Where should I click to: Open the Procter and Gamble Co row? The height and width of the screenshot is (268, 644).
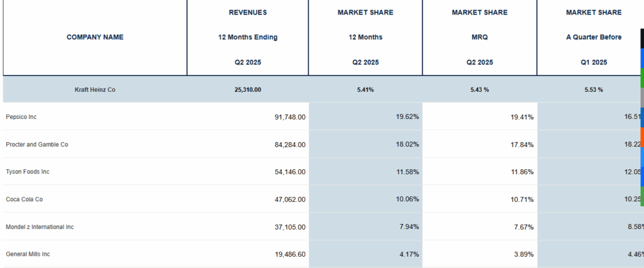(36, 145)
